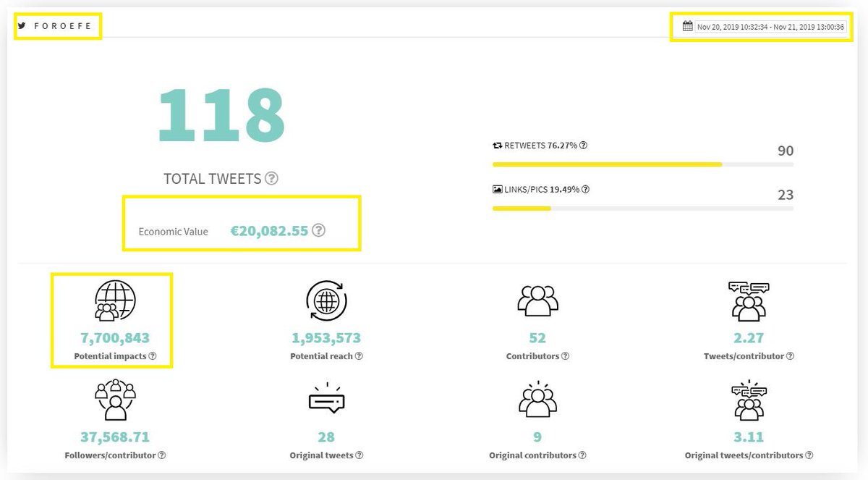Viewport: 868px width, 480px height.
Task: Click the retweets progress bar
Action: pyautogui.click(x=643, y=164)
